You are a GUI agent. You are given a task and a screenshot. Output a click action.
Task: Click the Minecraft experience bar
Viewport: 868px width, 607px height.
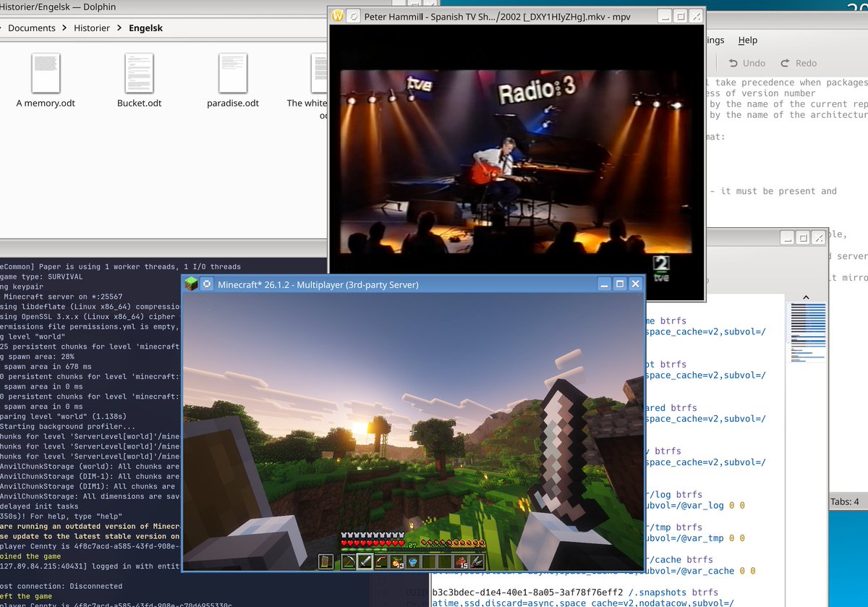tap(412, 550)
